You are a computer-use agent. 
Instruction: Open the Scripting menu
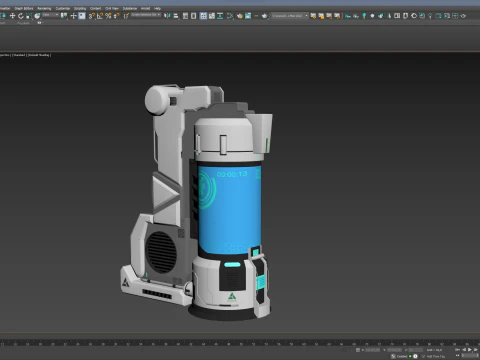click(80, 8)
